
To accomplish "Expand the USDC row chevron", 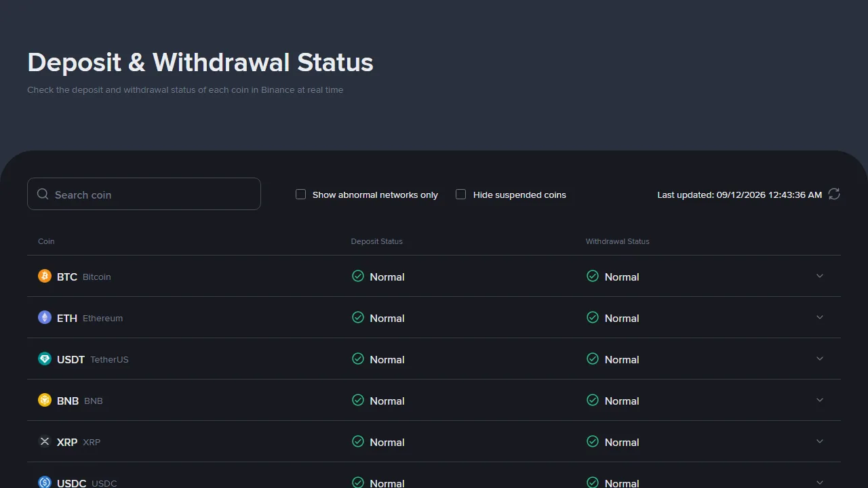I will point(820,483).
